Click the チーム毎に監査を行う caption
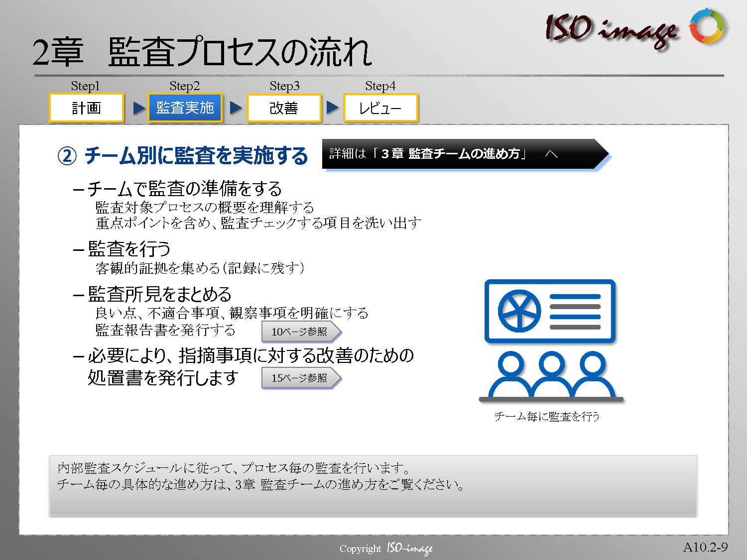The image size is (747, 560). point(546,417)
